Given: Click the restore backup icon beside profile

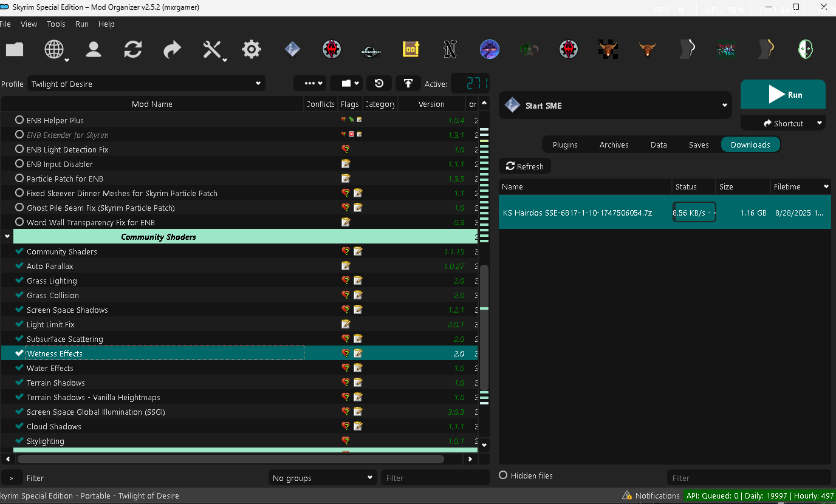Looking at the screenshot, I should tap(379, 84).
